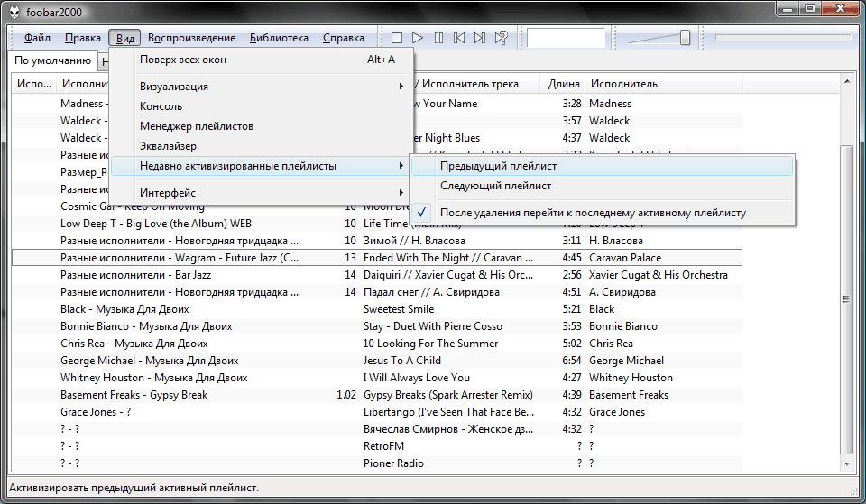Open the Справка menu
866x504 pixels.
coord(344,38)
